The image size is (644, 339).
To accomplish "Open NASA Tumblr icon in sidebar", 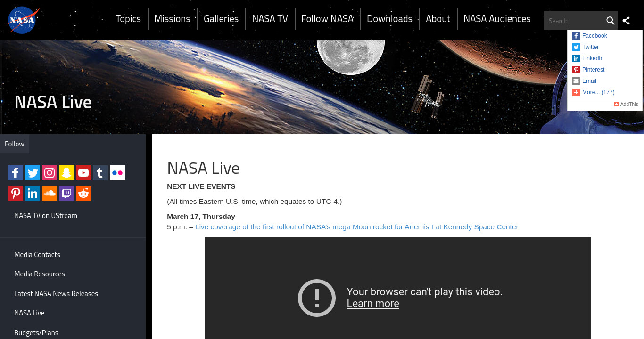I will [100, 173].
